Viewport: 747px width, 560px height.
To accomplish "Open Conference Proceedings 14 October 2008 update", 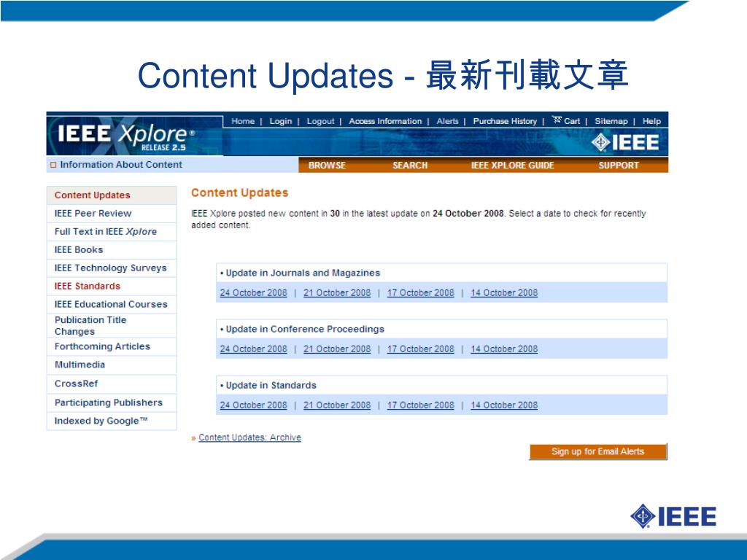I will [504, 349].
